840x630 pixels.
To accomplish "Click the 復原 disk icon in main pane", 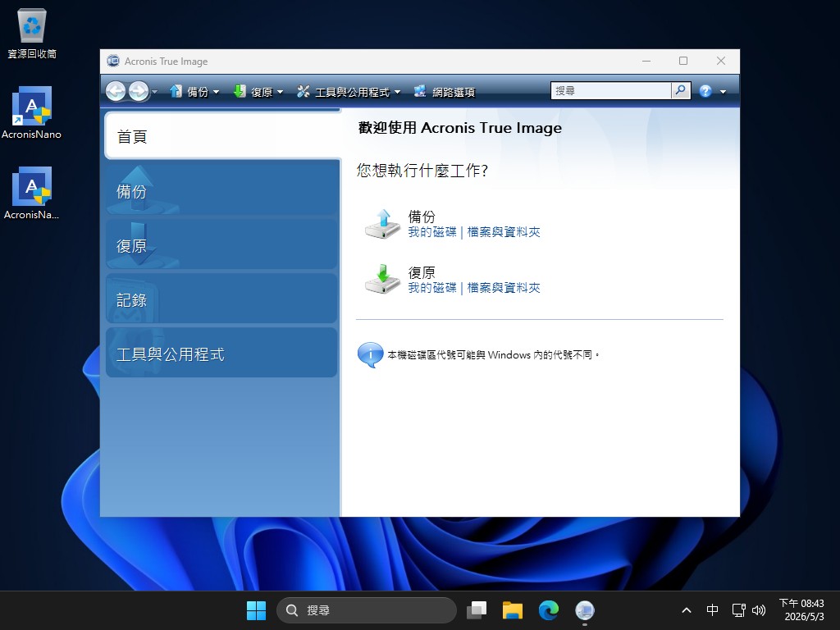I will tap(382, 279).
